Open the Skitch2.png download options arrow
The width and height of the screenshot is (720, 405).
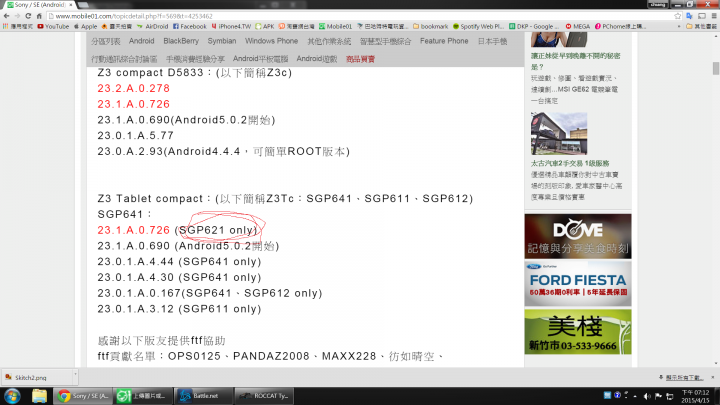[x=75, y=374]
